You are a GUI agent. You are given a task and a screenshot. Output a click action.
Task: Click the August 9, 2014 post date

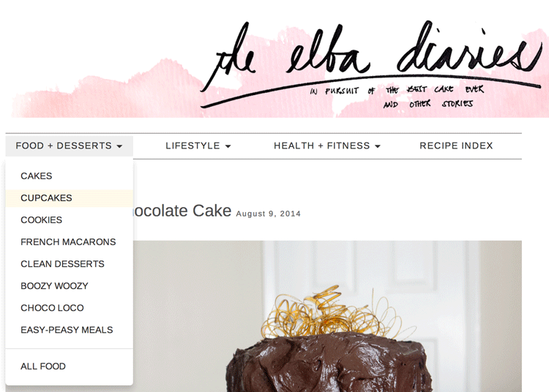269,214
